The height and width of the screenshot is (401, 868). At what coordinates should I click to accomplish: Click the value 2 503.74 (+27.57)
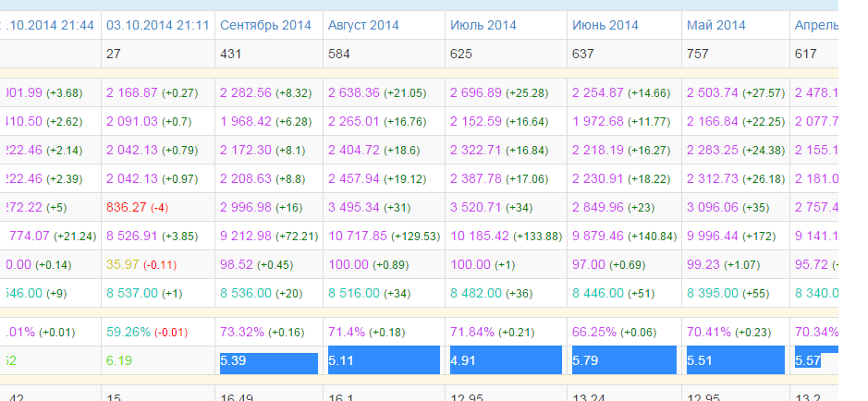coord(736,93)
